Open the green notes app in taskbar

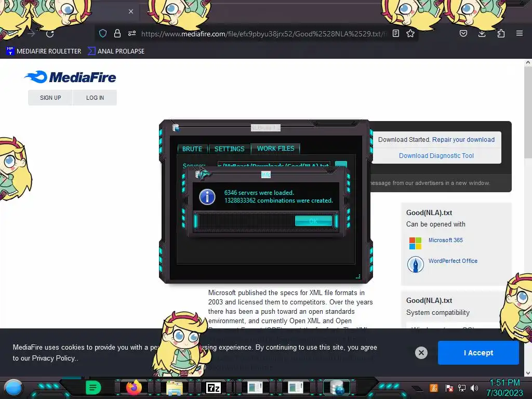pyautogui.click(x=93, y=388)
